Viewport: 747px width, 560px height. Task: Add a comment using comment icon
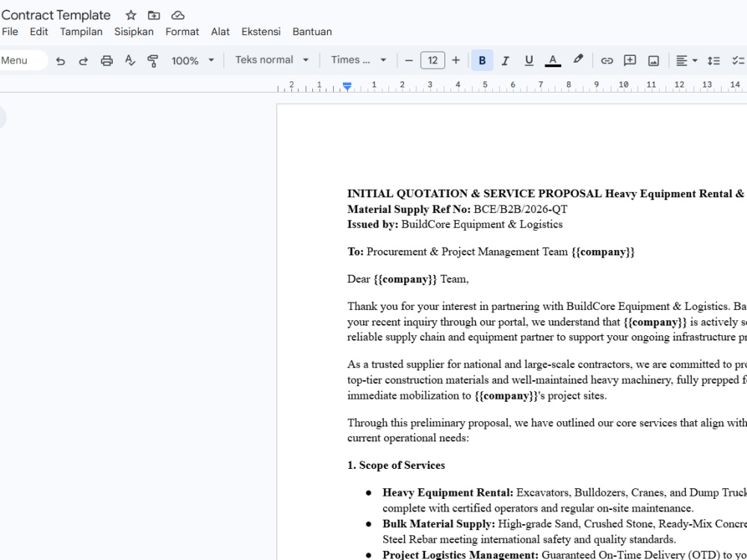click(630, 60)
